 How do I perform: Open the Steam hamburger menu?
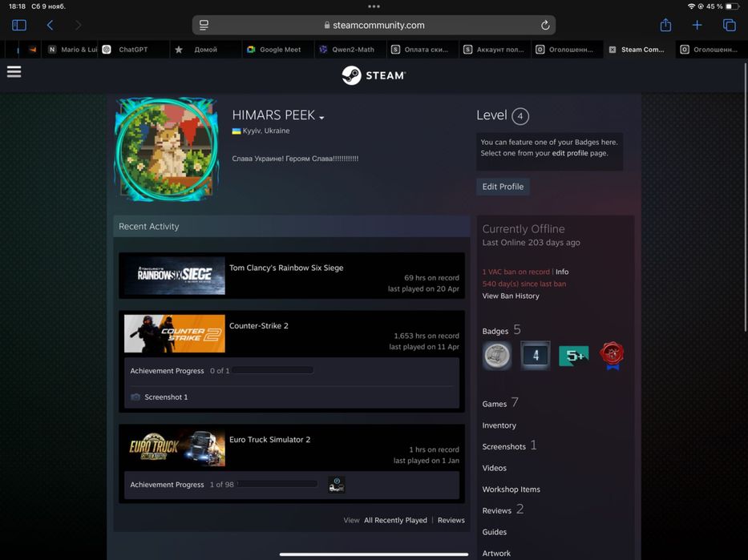14,72
